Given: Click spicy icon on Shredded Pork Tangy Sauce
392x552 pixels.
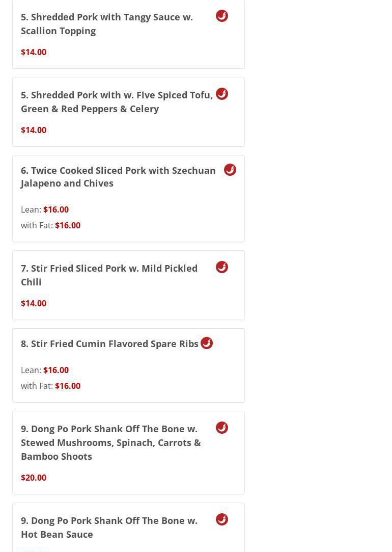Looking at the screenshot, I should click(x=222, y=16).
